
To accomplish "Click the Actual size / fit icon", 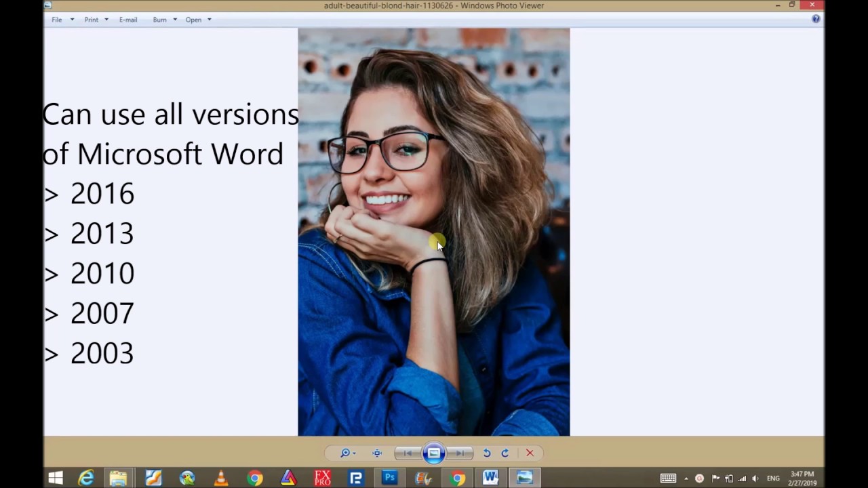I will coord(377,453).
